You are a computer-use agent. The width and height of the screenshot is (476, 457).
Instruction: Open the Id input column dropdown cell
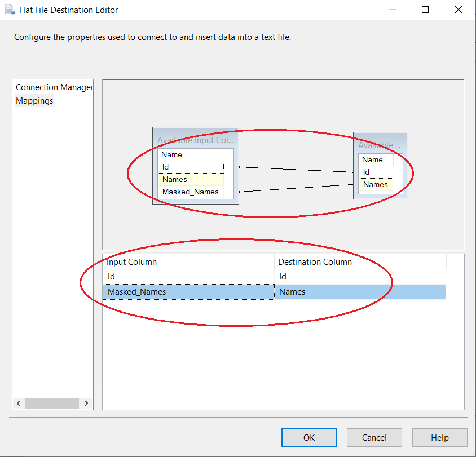(188, 277)
